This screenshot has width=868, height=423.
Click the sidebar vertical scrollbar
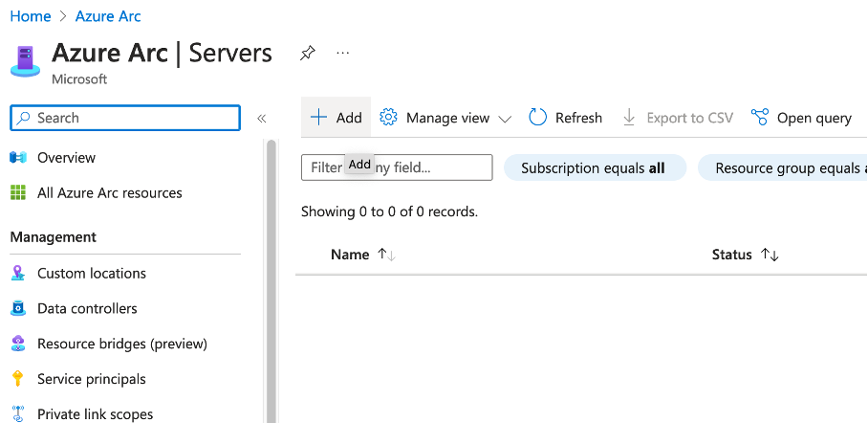click(271, 281)
